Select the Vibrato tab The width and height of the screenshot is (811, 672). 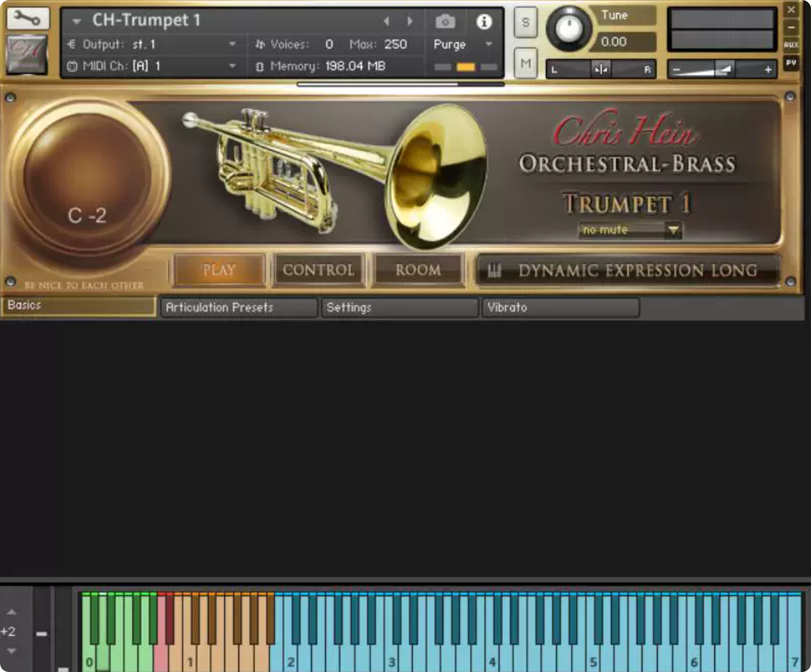[x=561, y=307]
